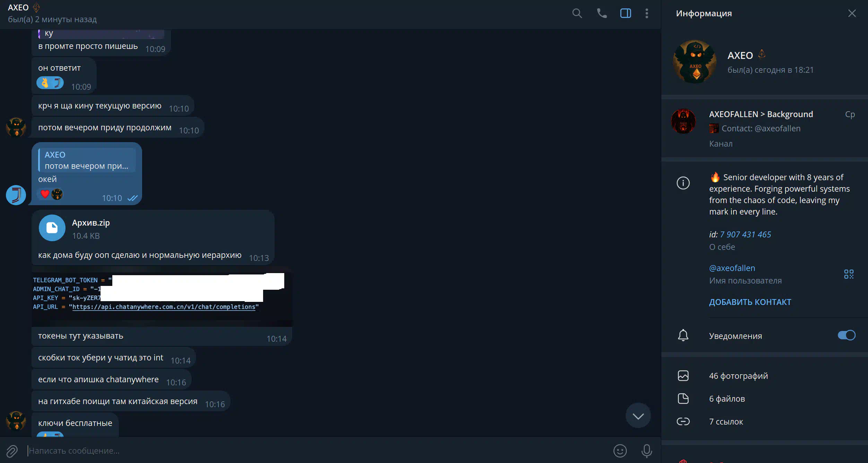Open the emoji picker smiley icon

point(620,451)
